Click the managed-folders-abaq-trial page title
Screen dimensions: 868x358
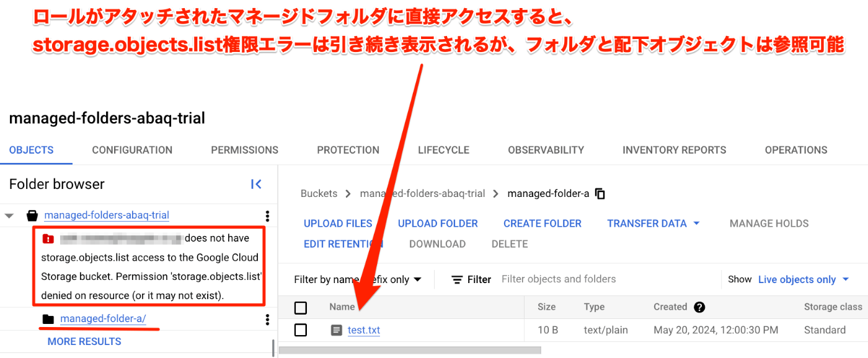(107, 118)
